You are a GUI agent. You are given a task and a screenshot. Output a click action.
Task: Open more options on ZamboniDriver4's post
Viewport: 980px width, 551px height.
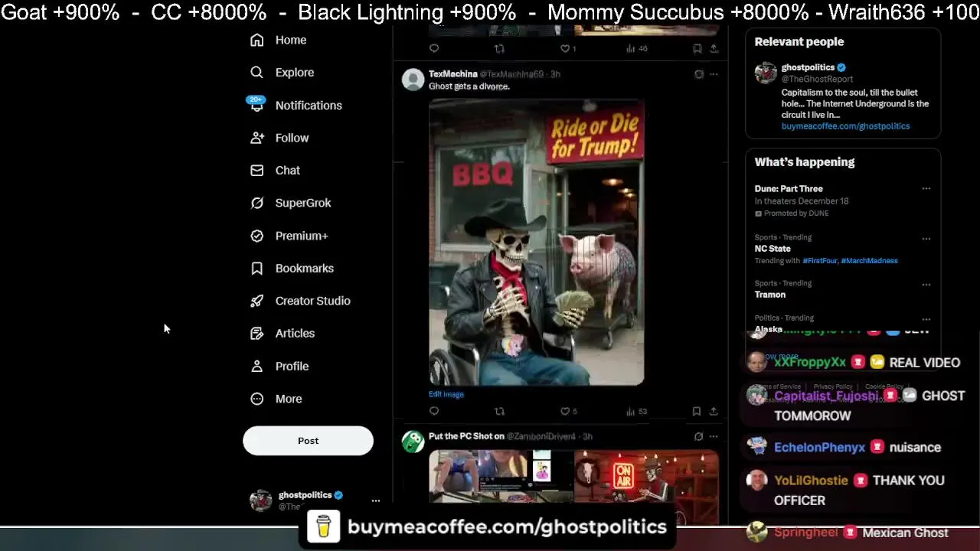click(714, 436)
